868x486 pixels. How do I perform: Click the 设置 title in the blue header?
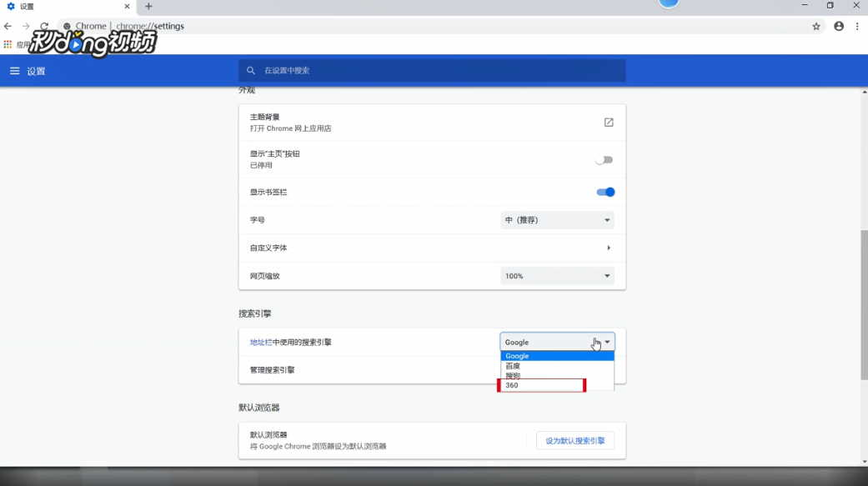(x=36, y=71)
